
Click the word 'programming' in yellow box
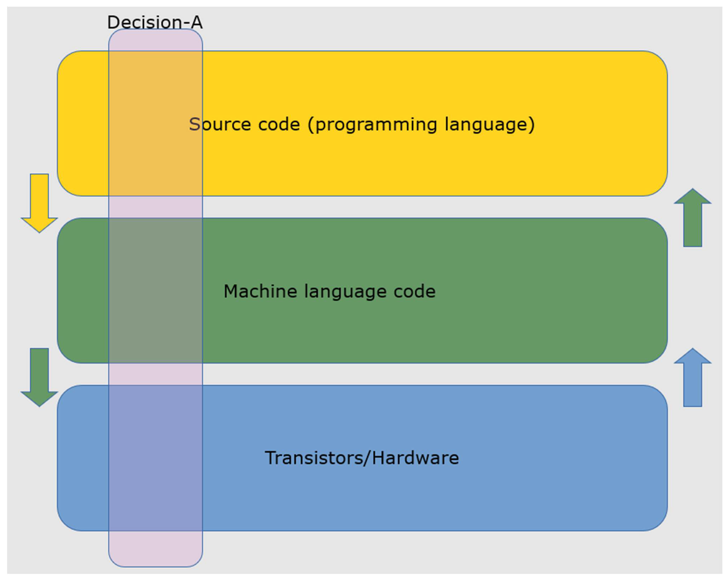point(376,124)
